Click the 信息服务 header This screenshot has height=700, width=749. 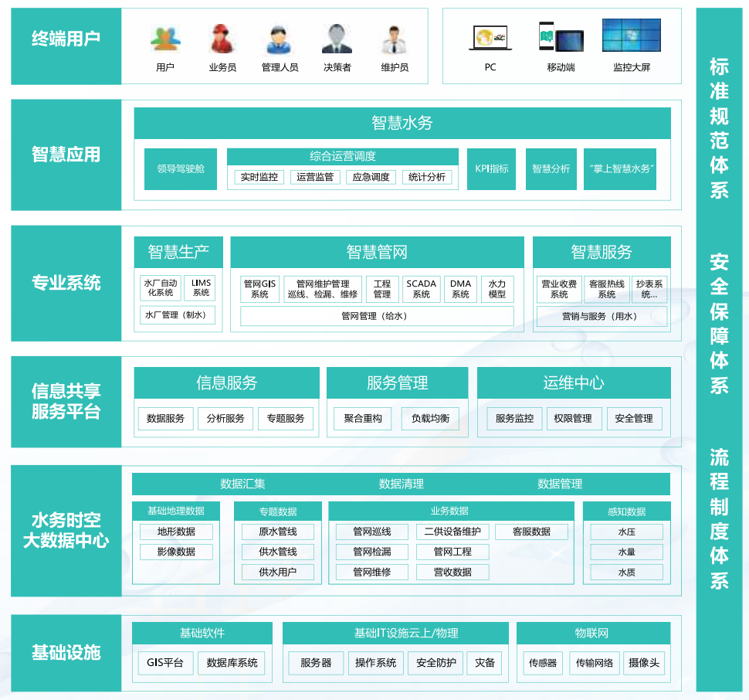coord(227,382)
